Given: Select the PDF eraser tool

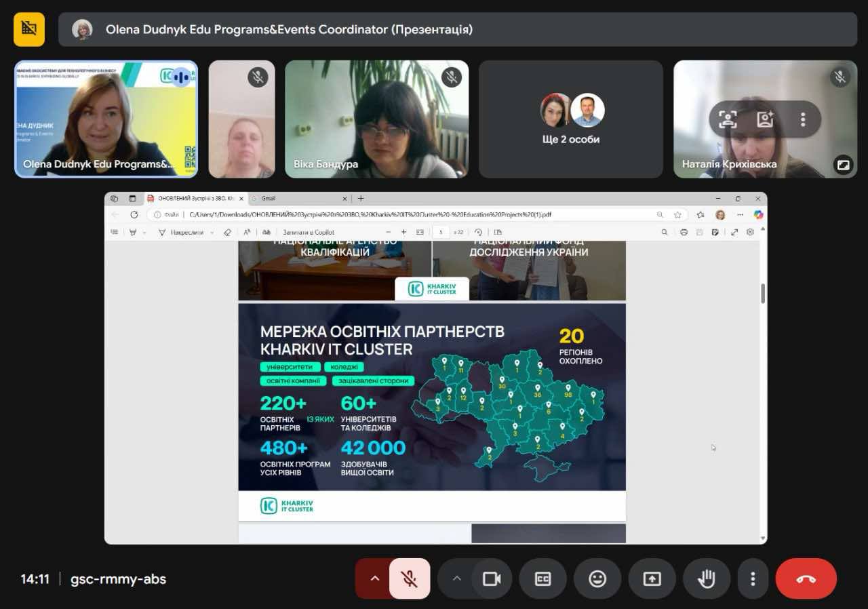Looking at the screenshot, I should tap(228, 232).
